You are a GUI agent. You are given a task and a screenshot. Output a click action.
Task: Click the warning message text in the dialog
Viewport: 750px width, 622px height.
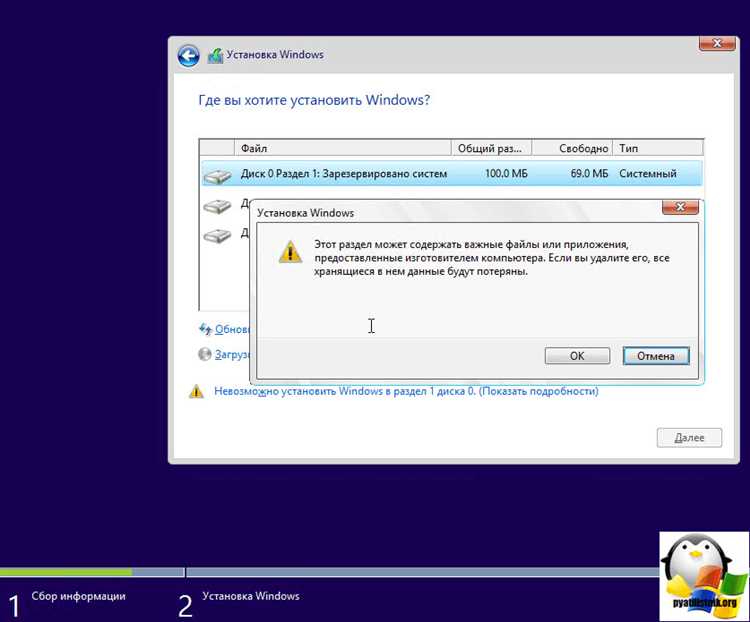(x=492, y=258)
